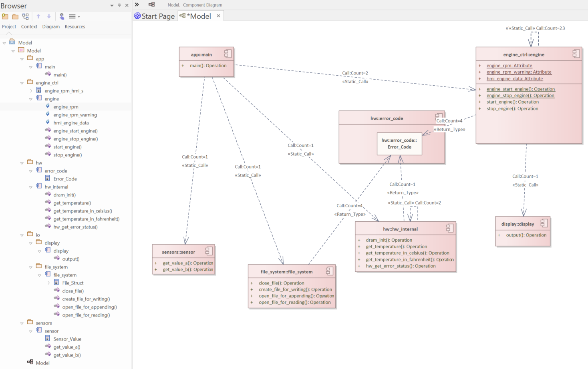Click Call:Count=2 label between main and engine
This screenshot has width=588, height=369.
pos(355,73)
